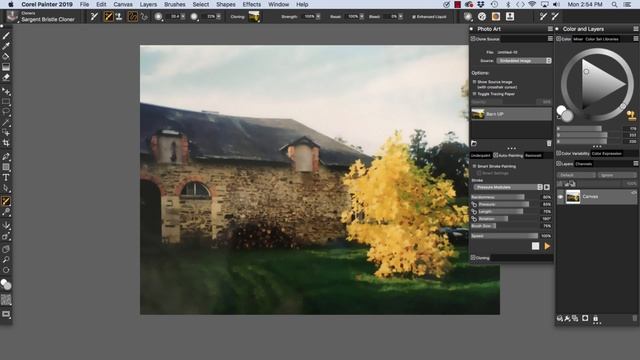Switch to the Restoration tab
The image size is (640, 360).
pos(533,156)
